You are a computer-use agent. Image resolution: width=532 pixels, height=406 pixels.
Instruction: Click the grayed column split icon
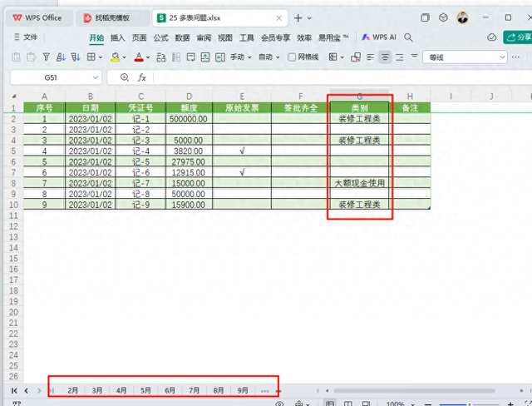point(175,57)
